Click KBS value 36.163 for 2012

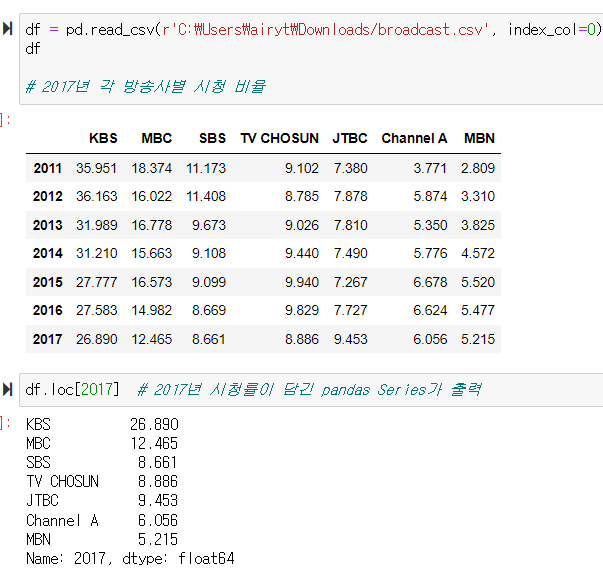97,196
